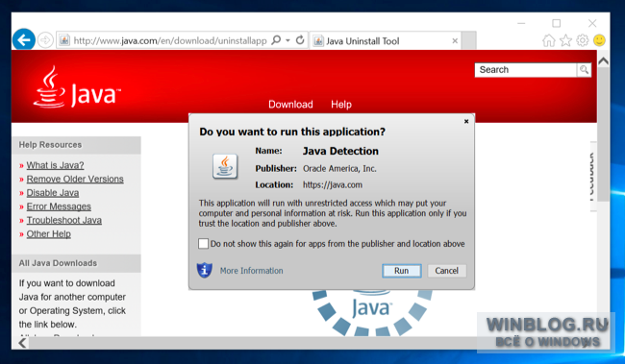
Task: Click the 'Help Resources' heading
Action: point(50,145)
